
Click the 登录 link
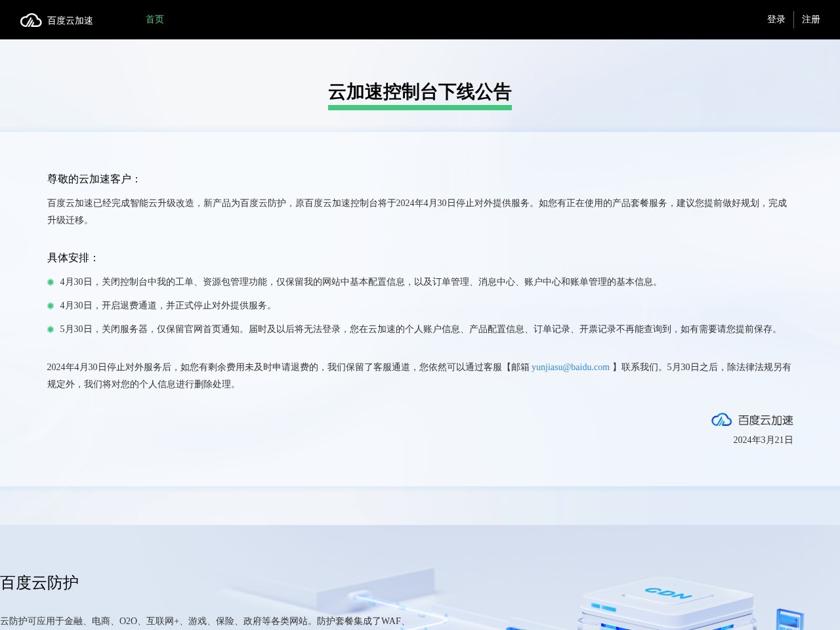point(776,20)
